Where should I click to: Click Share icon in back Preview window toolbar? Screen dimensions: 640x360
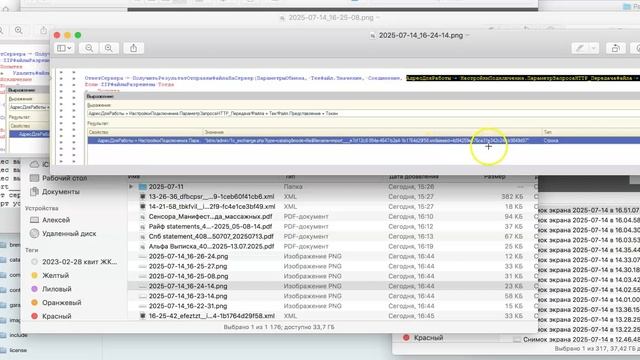(x=43, y=30)
